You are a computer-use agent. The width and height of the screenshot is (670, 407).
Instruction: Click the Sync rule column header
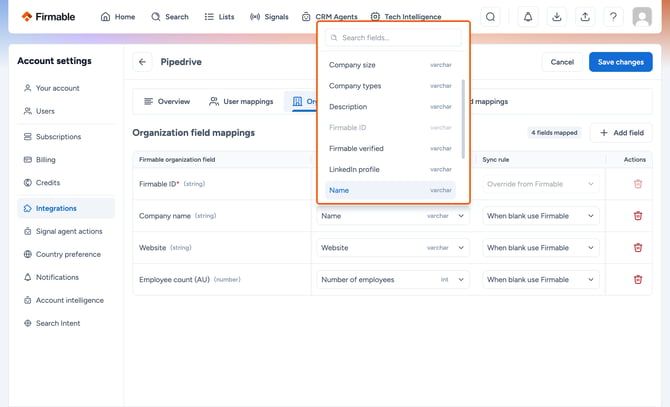pyautogui.click(x=496, y=160)
